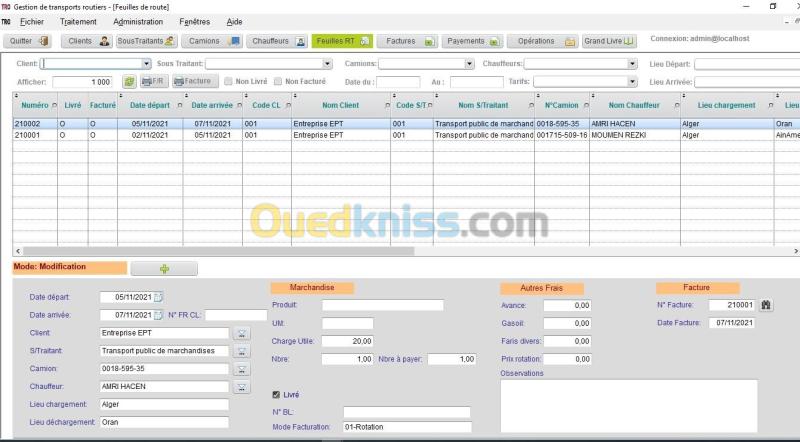
Task: Select table row numbered 210002
Action: (406, 124)
